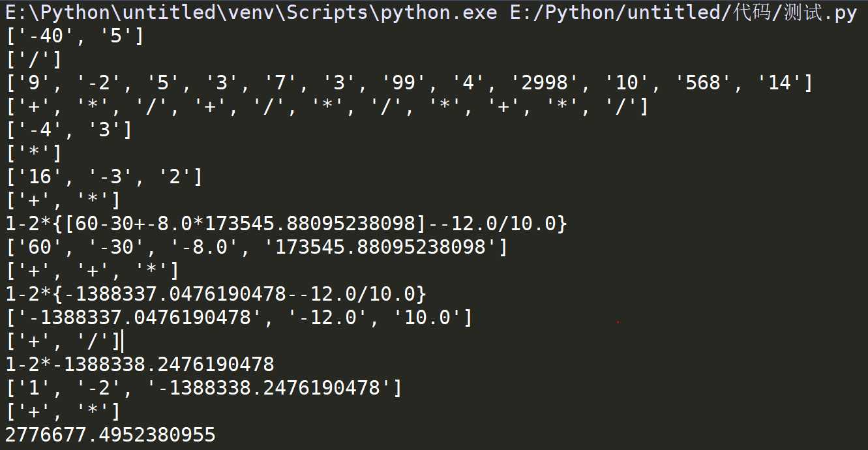Click the 测试.py script path
The height and width of the screenshot is (450, 868).
[684, 13]
